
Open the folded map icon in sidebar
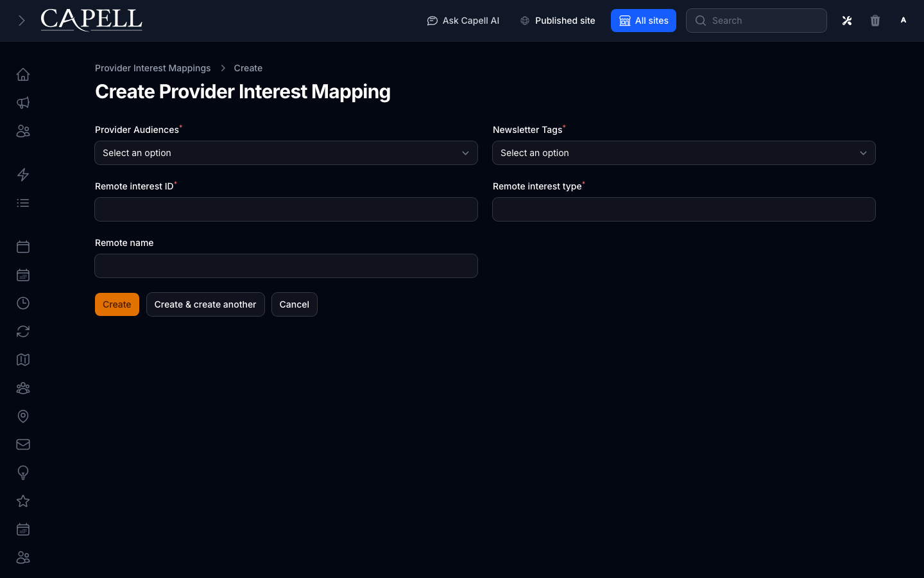(23, 360)
